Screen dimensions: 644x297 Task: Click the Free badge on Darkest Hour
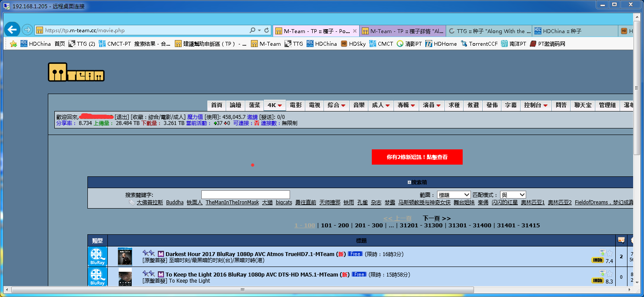(355, 254)
